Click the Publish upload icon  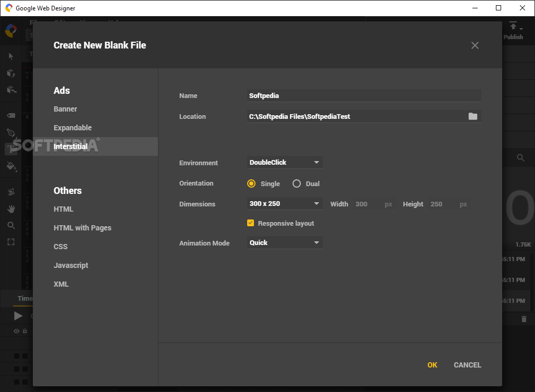[513, 26]
